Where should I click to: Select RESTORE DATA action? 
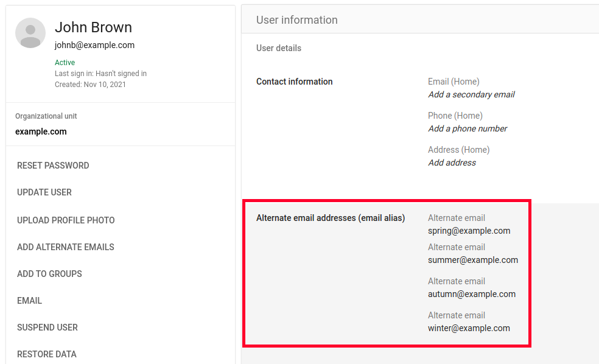tap(47, 354)
